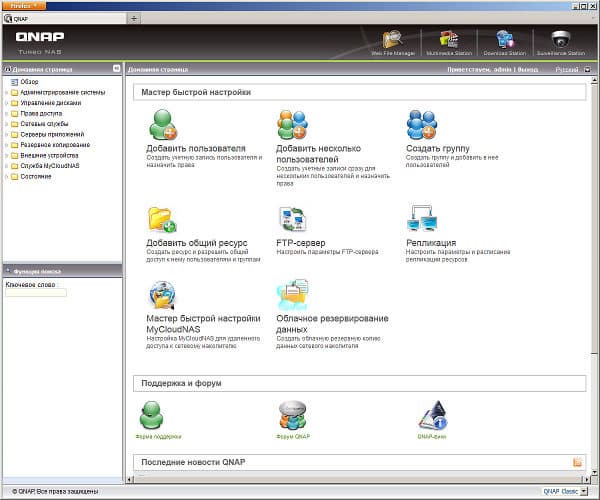The image size is (600, 500).
Task: Expand Администрирование системы tree node
Action: tap(6, 93)
